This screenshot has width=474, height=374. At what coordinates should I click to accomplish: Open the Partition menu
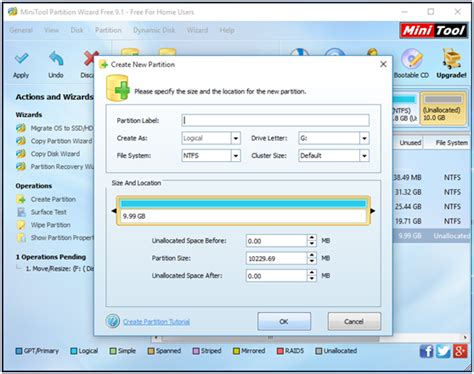(108, 30)
